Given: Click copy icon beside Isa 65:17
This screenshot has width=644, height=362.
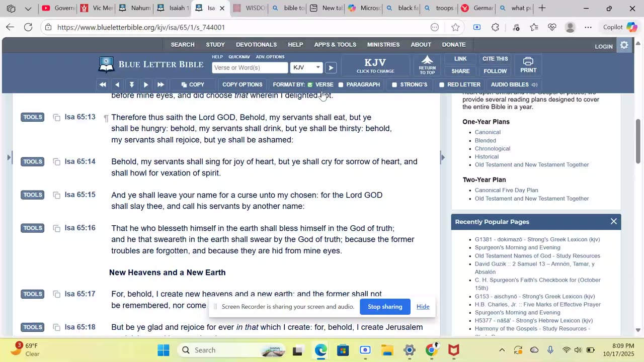Looking at the screenshot, I should click(57, 294).
